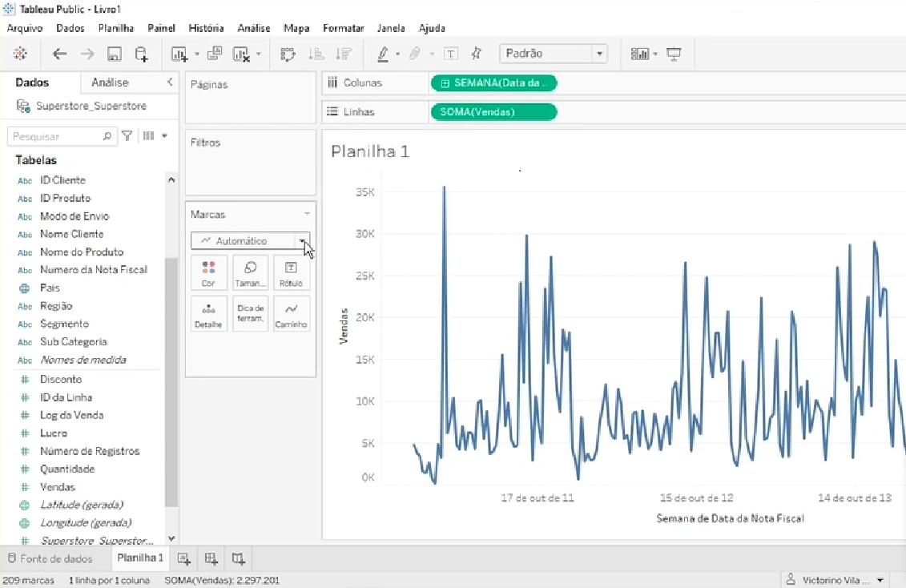Screen dimensions: 906x588
Task: Toggle the Dica de ferramenta option
Action: pyautogui.click(x=249, y=313)
